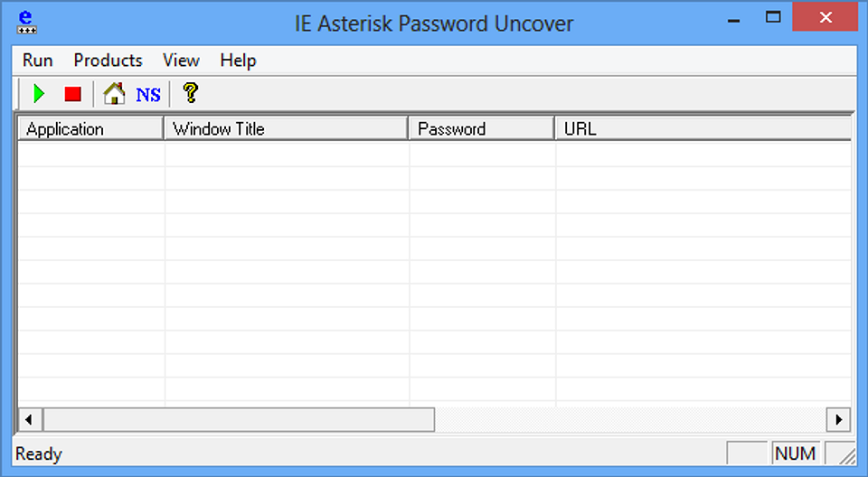Screen dimensions: 868x477
Task: Click the horizontal scrollbar right arrow
Action: pyautogui.click(x=839, y=419)
